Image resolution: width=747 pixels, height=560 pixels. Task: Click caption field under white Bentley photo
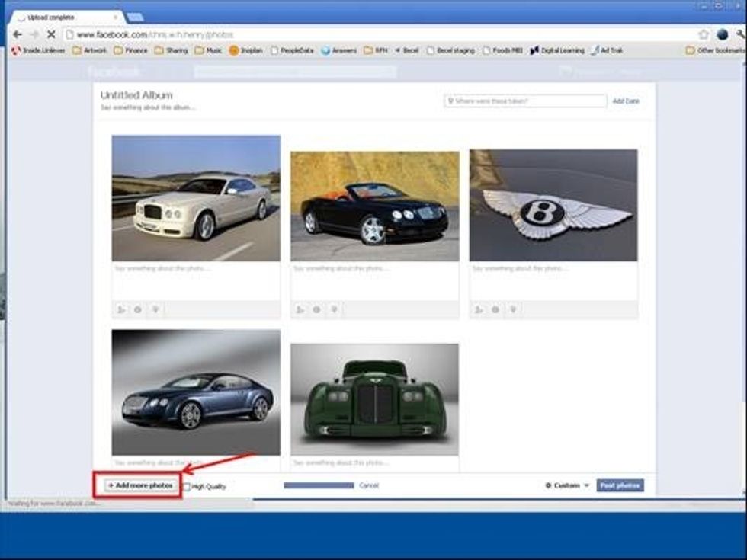pos(196,281)
